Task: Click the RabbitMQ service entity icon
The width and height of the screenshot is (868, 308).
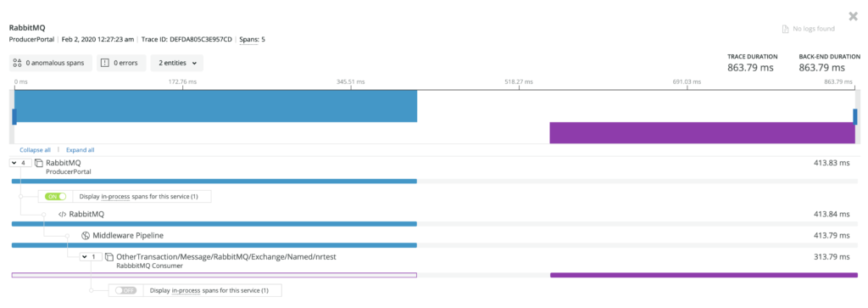Action: pyautogui.click(x=39, y=164)
